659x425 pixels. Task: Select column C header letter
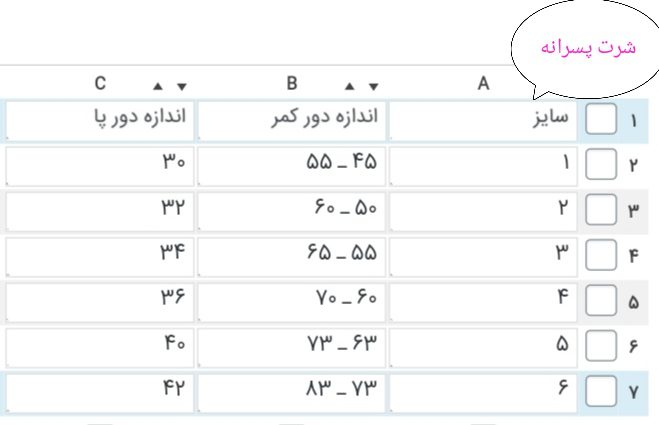point(101,84)
